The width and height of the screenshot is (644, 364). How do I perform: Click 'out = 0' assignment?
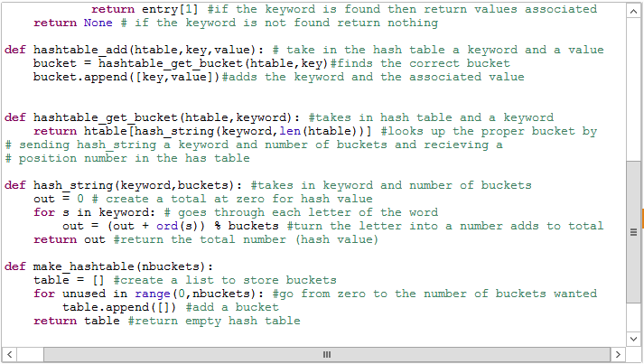coord(59,199)
